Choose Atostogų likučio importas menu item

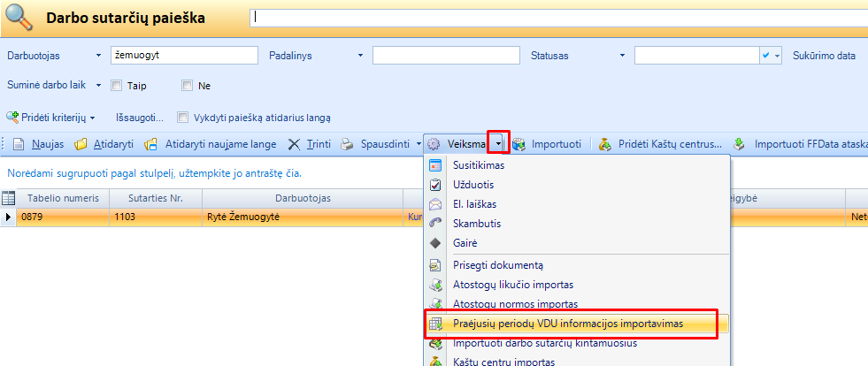[x=513, y=284]
